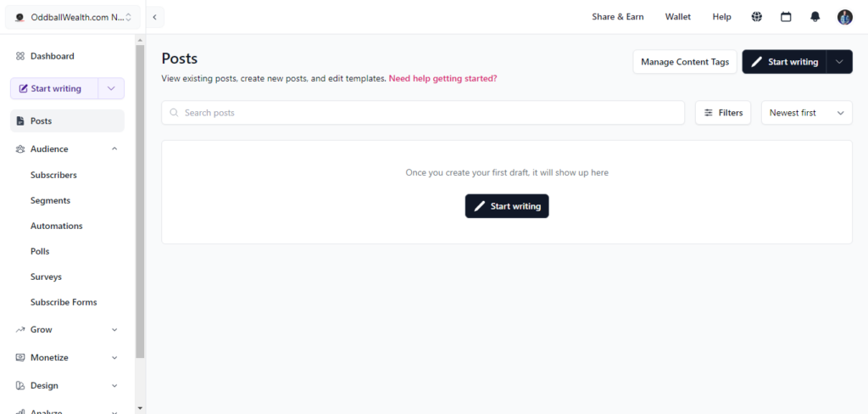Click the Design palette icon in sidebar
The width and height of the screenshot is (868, 414).
tap(20, 386)
